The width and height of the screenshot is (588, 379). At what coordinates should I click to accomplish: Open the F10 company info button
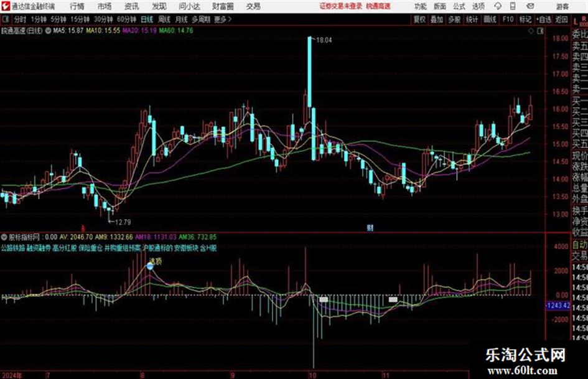508,19
